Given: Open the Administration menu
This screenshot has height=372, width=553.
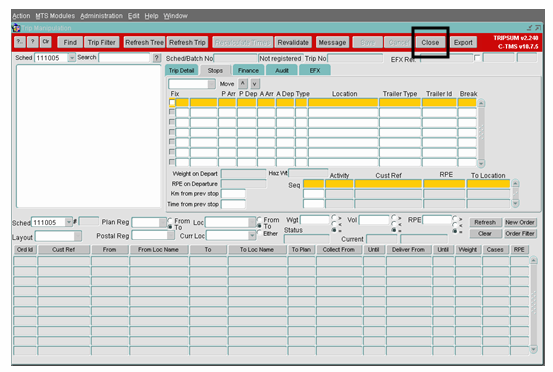Looking at the screenshot, I should [101, 16].
